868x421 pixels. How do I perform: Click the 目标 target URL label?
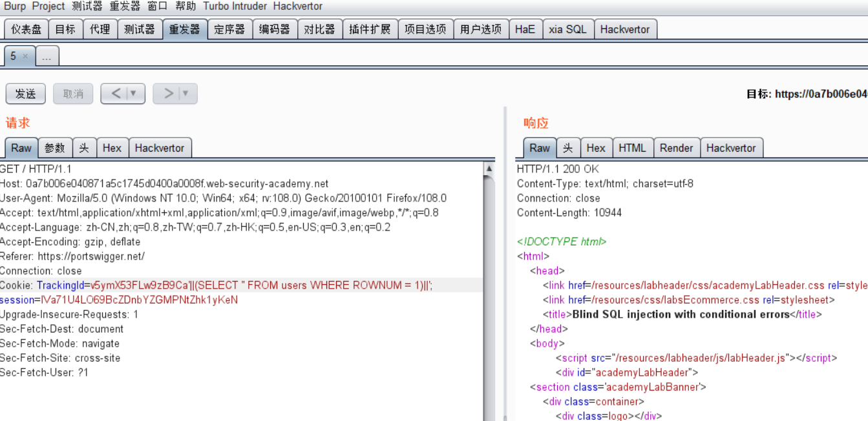click(x=807, y=94)
